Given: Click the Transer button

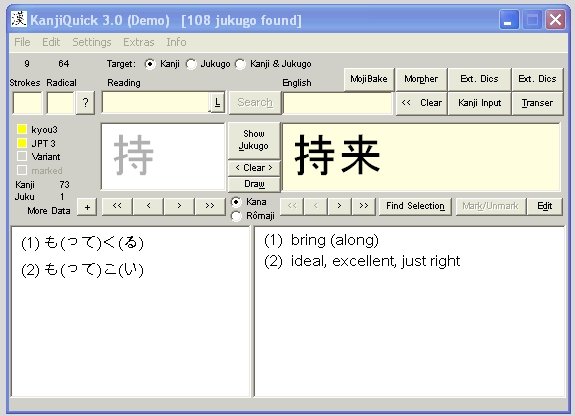Looking at the screenshot, I should point(537,103).
